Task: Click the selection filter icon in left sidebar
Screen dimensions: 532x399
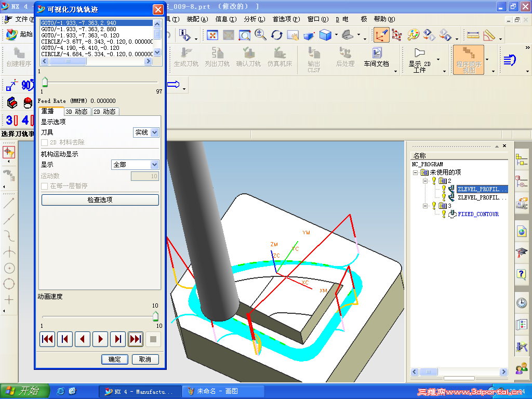Action: 9,153
